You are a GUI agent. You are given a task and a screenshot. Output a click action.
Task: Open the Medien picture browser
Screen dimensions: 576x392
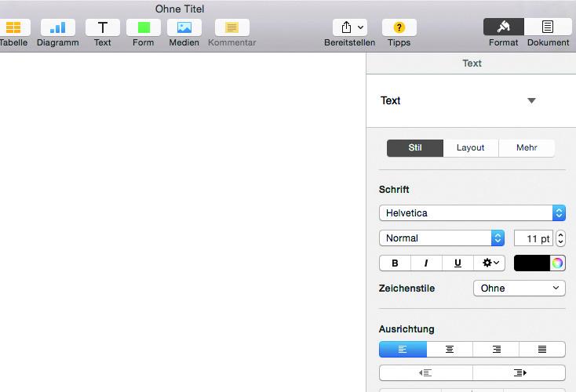tap(184, 27)
